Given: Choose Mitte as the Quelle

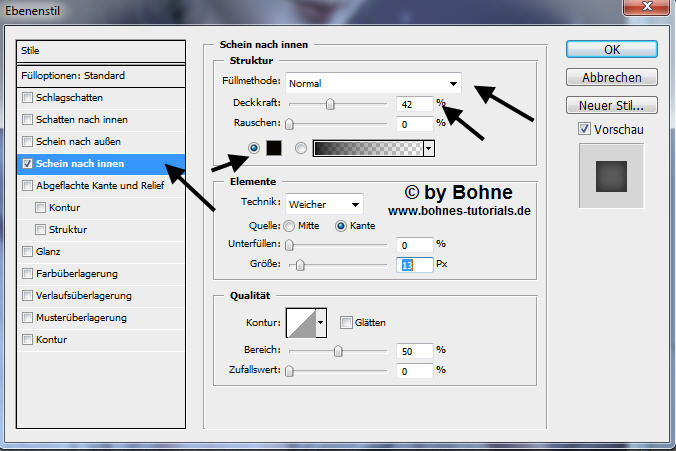Looking at the screenshot, I should click(x=289, y=226).
